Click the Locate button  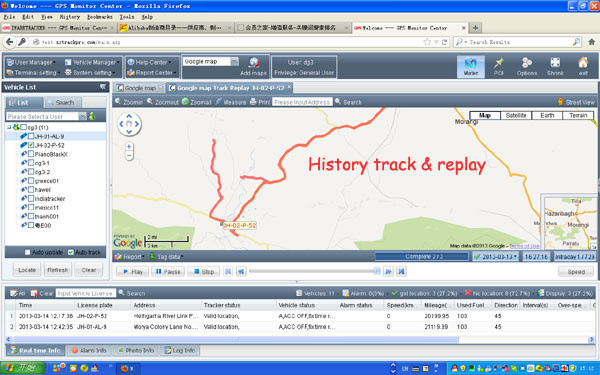point(27,270)
